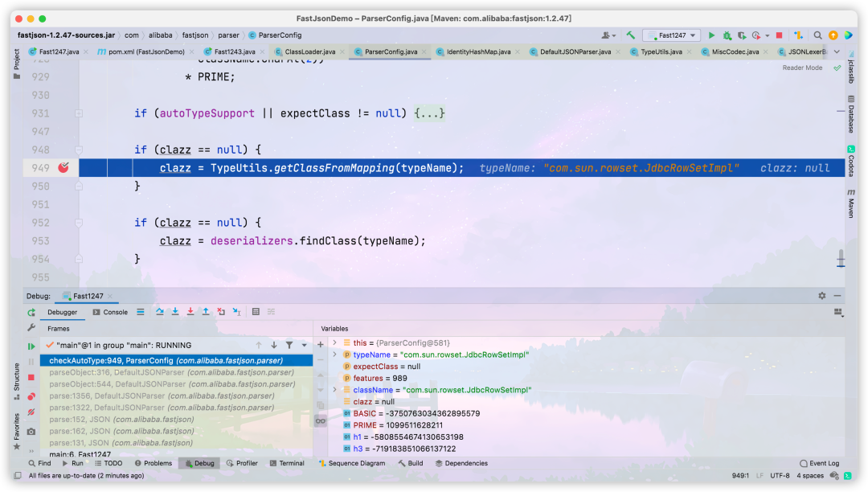Click Step Into in debugger toolbar
This screenshot has width=868, height=492.
175,312
